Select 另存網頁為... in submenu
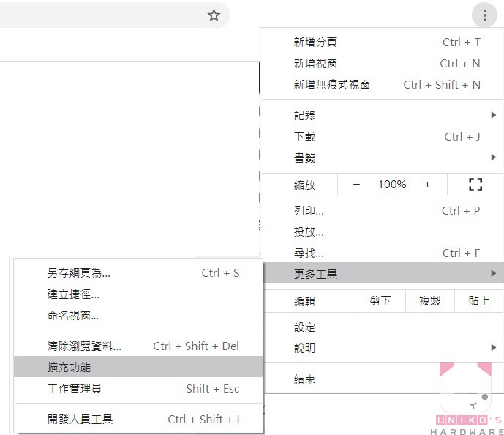Image resolution: width=504 pixels, height=435 pixels. pyautogui.click(x=138, y=273)
